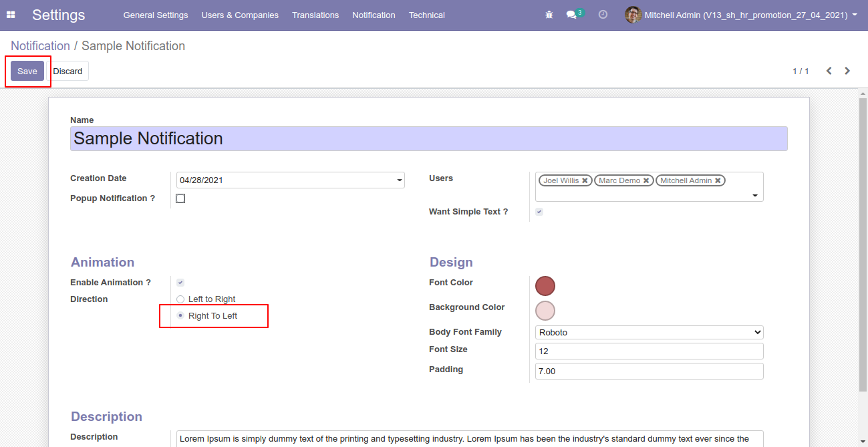
Task: Open the activities clock icon
Action: tap(603, 15)
